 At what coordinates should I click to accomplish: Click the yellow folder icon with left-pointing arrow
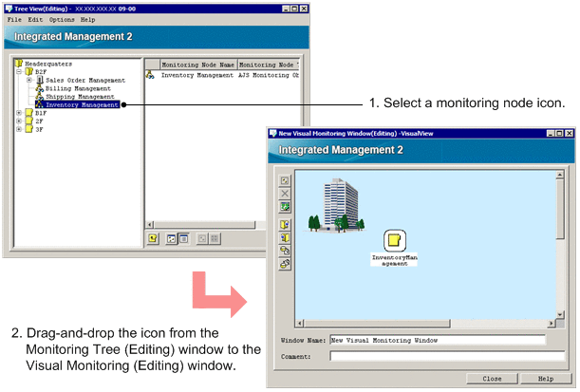285,238
